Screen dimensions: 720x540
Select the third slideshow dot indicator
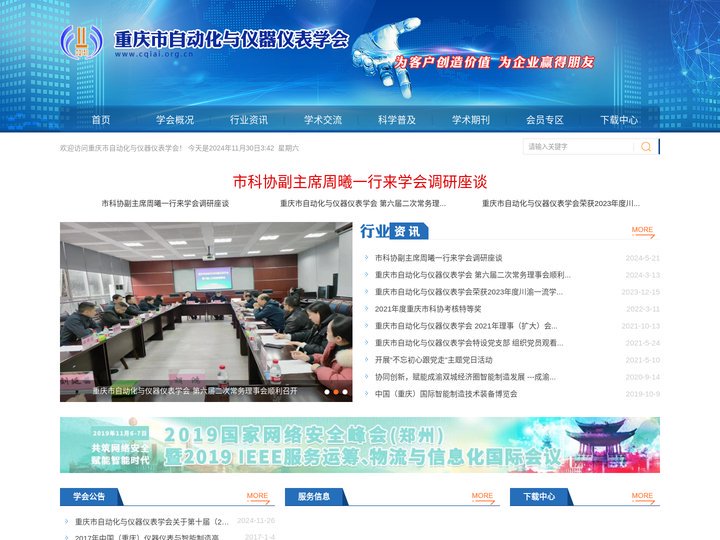pyautogui.click(x=345, y=392)
